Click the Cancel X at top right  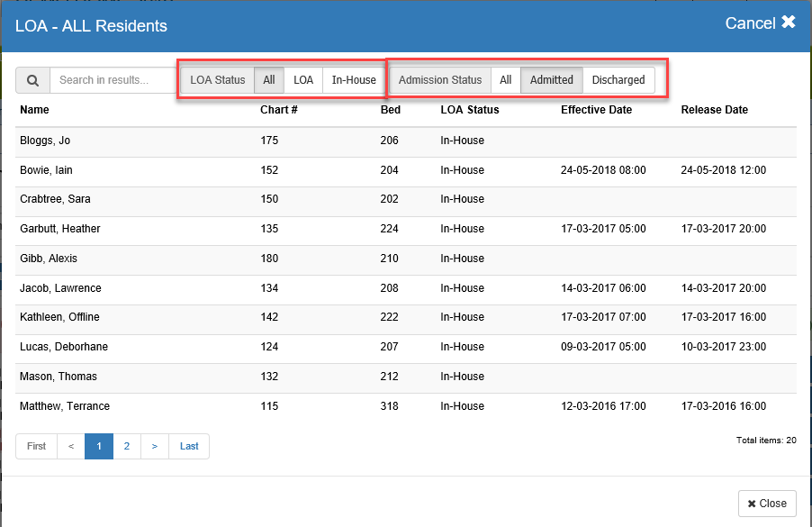[x=761, y=23]
